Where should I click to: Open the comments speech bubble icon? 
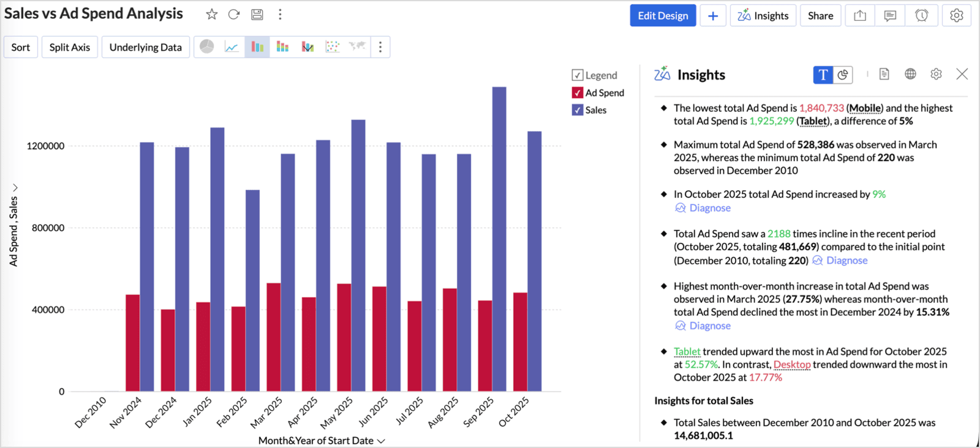tap(890, 16)
